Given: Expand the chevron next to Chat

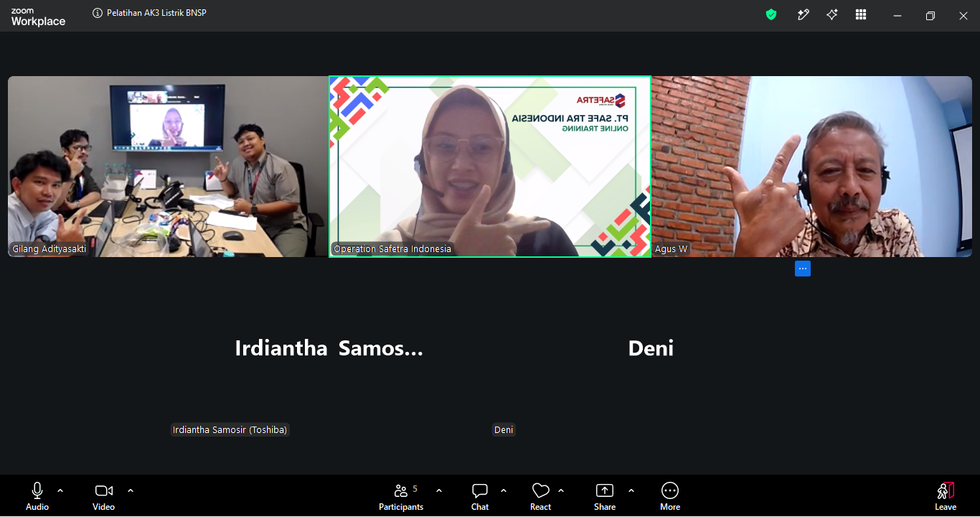Looking at the screenshot, I should [504, 491].
